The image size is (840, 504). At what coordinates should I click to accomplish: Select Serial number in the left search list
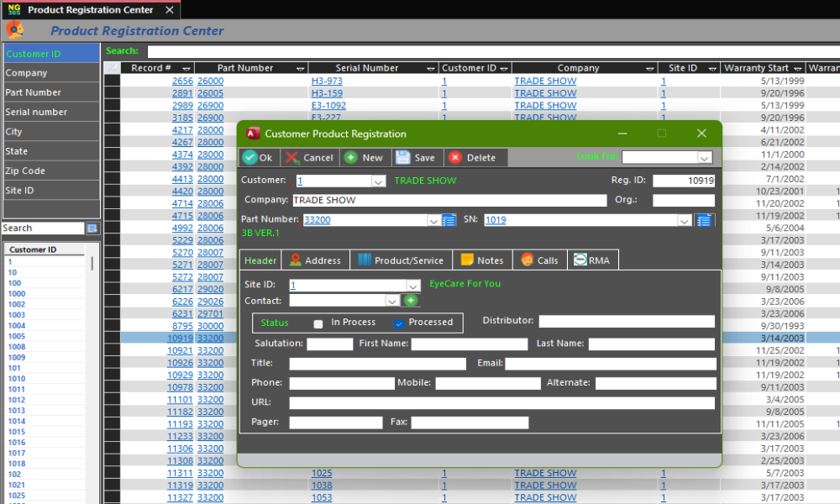pos(36,112)
